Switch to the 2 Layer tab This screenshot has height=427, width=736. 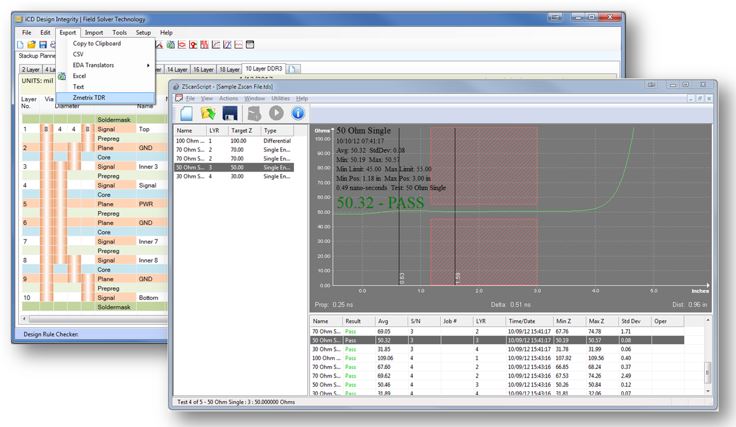pos(31,69)
